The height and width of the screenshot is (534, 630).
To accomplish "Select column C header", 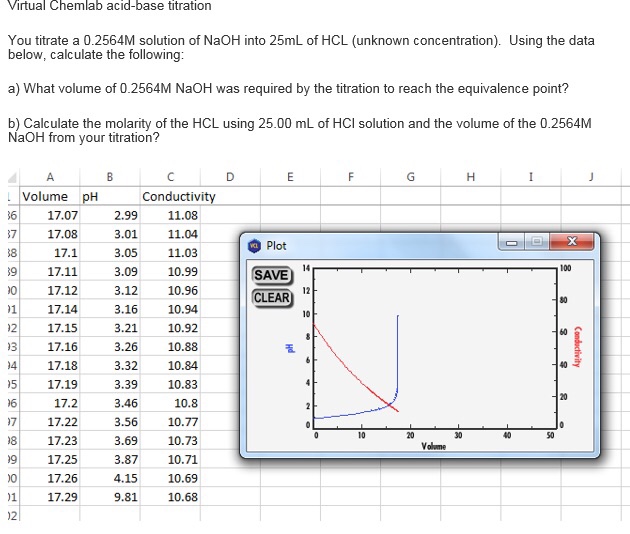I will (x=170, y=177).
